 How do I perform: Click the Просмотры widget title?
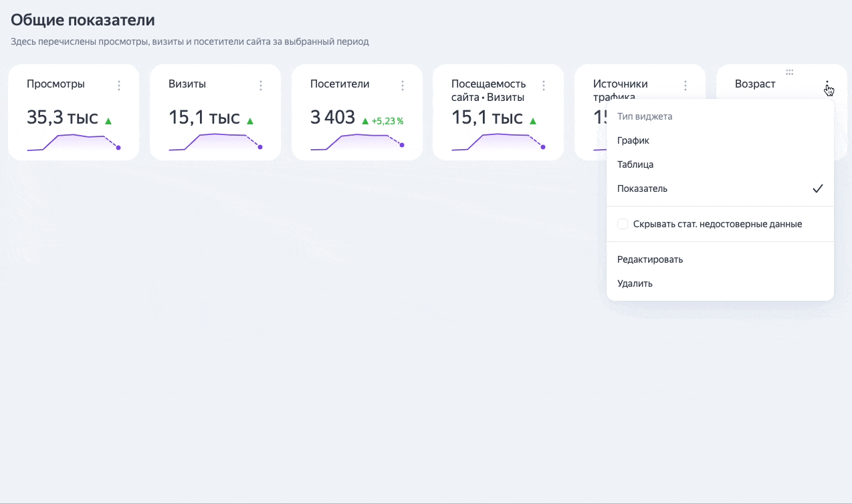(x=56, y=84)
